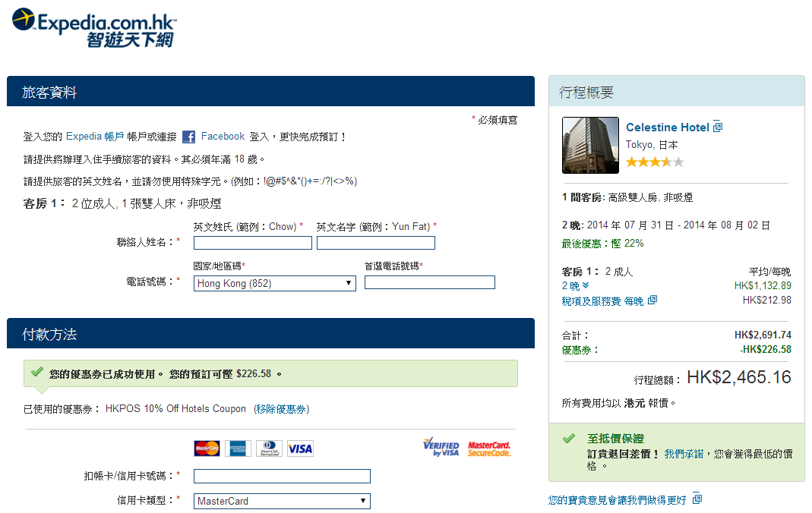Click the VISA card logo
This screenshot has width=812, height=513.
(300, 448)
